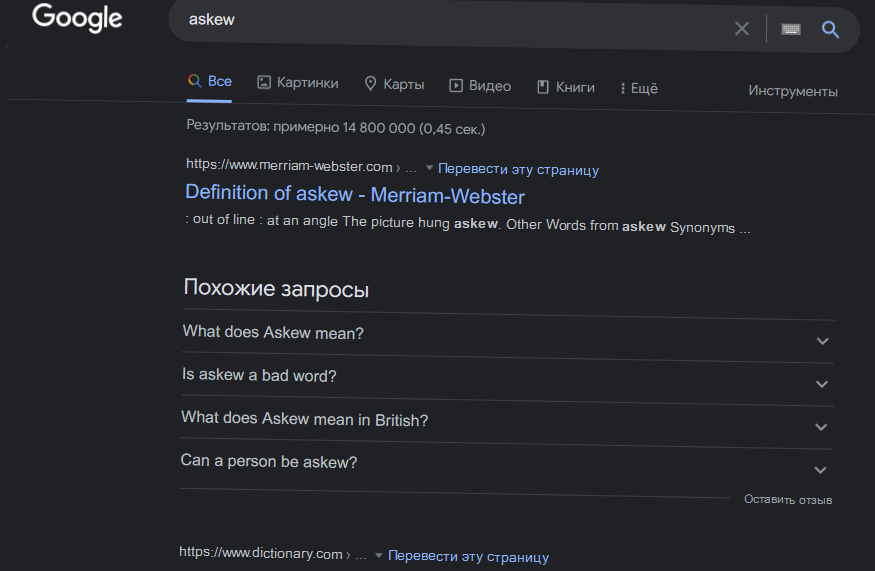Screen dimensions: 875x571
Task: Click the Merriam-Webster snippet description text
Action: 468,224
